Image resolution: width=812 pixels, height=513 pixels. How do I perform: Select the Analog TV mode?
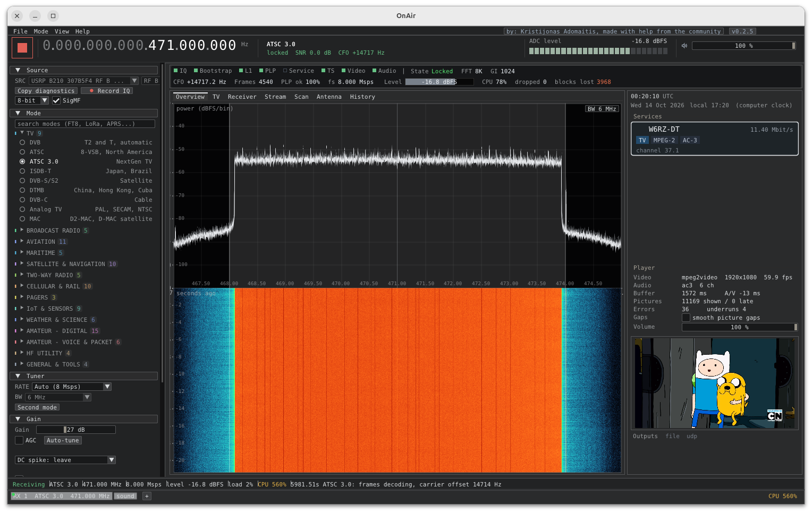[22, 209]
